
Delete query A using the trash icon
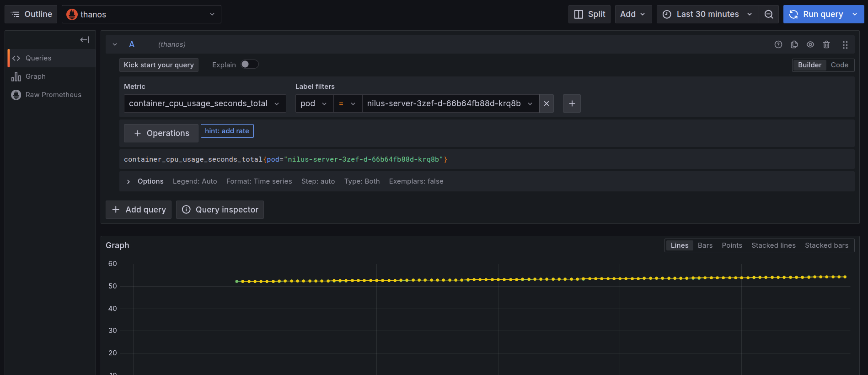[826, 44]
